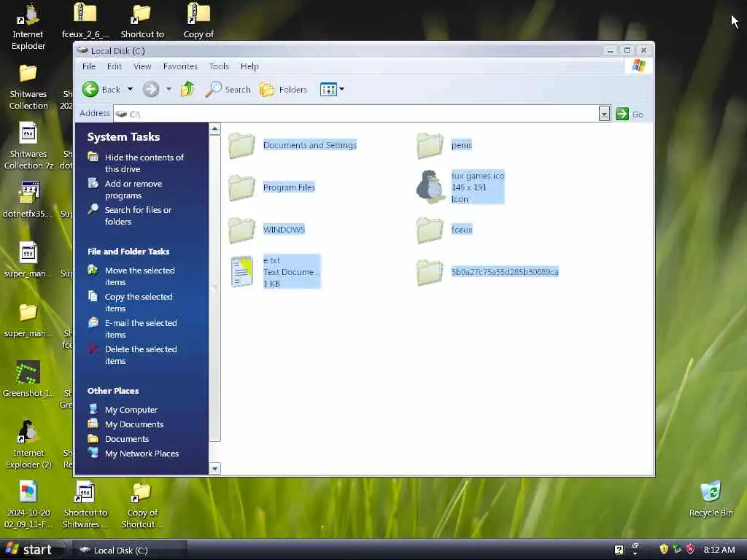Select Shortcut to Shitwares desktop icon

85,505
